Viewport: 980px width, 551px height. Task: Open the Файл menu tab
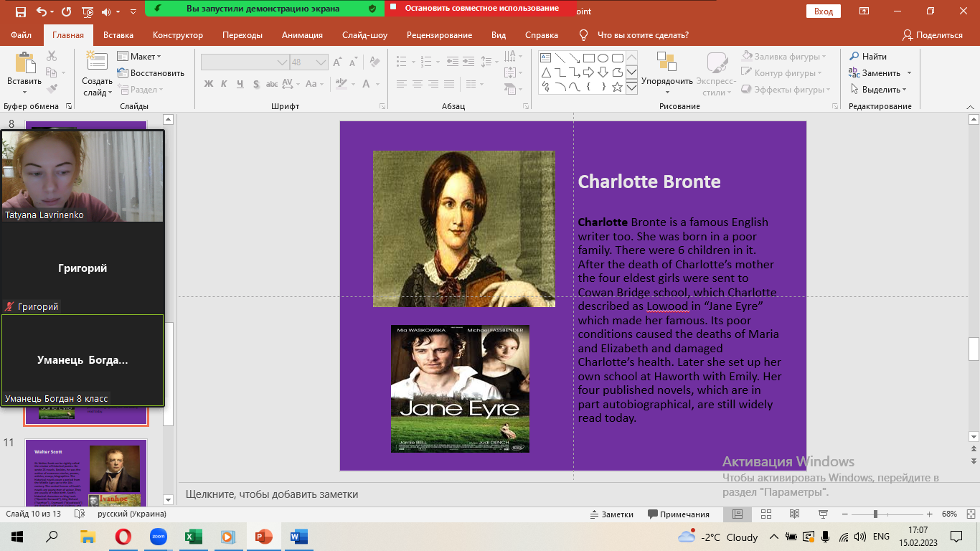pos(22,35)
